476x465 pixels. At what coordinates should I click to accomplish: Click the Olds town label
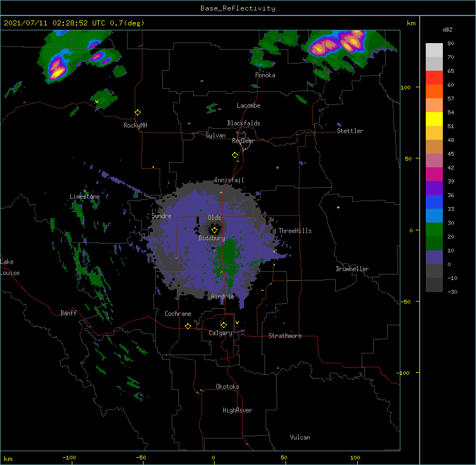(214, 218)
